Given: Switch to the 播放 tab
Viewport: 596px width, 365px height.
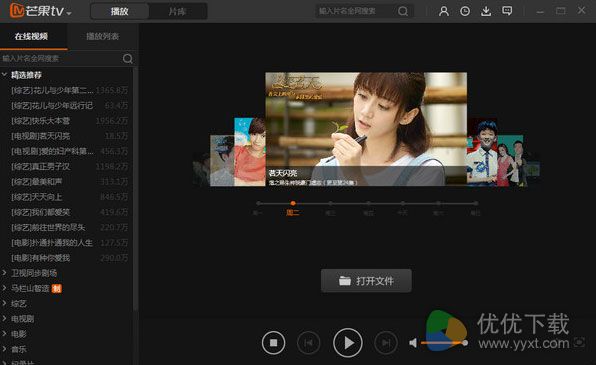Looking at the screenshot, I should pyautogui.click(x=119, y=11).
